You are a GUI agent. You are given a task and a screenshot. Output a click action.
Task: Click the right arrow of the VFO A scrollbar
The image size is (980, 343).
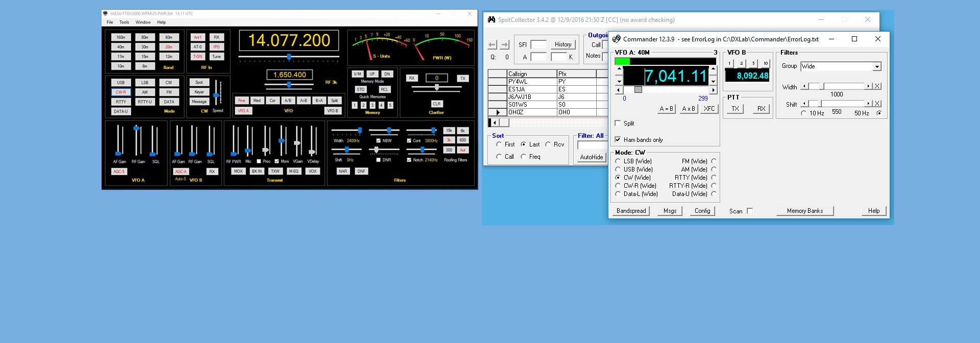[x=714, y=90]
